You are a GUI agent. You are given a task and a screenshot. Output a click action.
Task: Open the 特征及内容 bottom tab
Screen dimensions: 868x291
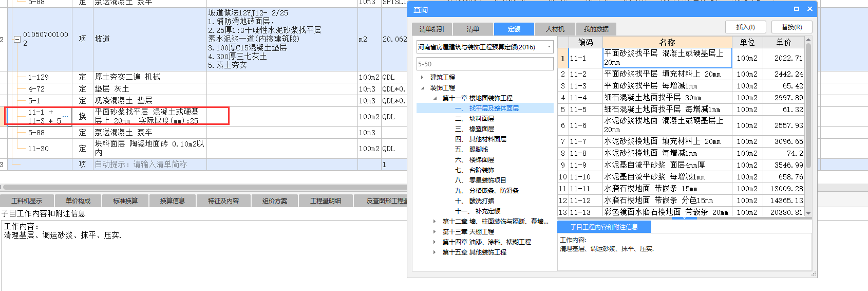click(223, 201)
